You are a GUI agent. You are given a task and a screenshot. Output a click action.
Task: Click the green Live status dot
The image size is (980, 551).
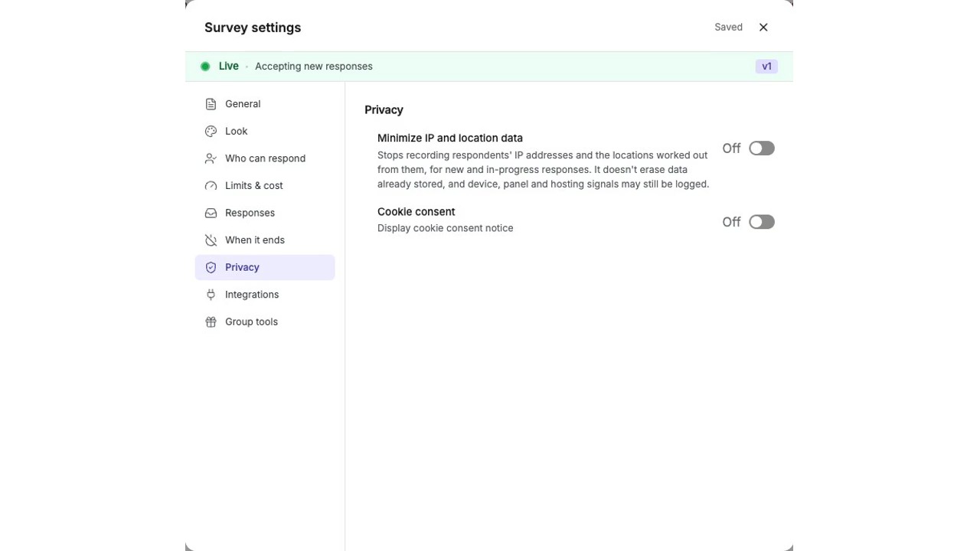click(205, 67)
